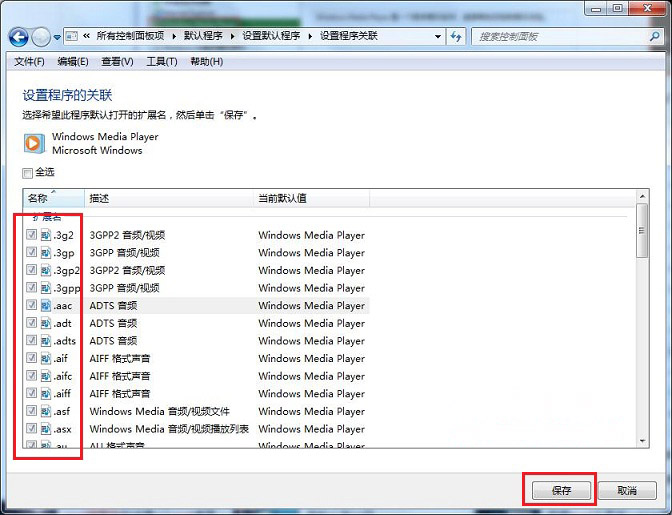Uncheck the .3g2 extension checkbox
The image size is (672, 515).
pyautogui.click(x=31, y=234)
